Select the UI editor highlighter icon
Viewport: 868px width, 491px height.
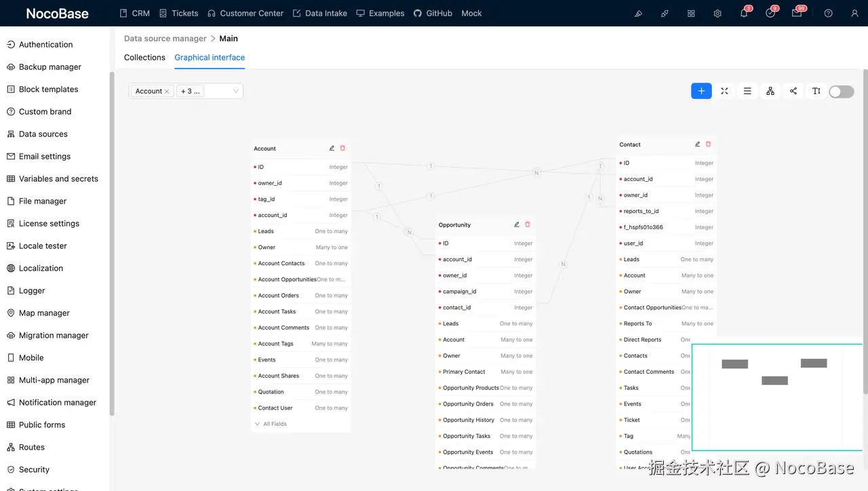[x=638, y=13]
